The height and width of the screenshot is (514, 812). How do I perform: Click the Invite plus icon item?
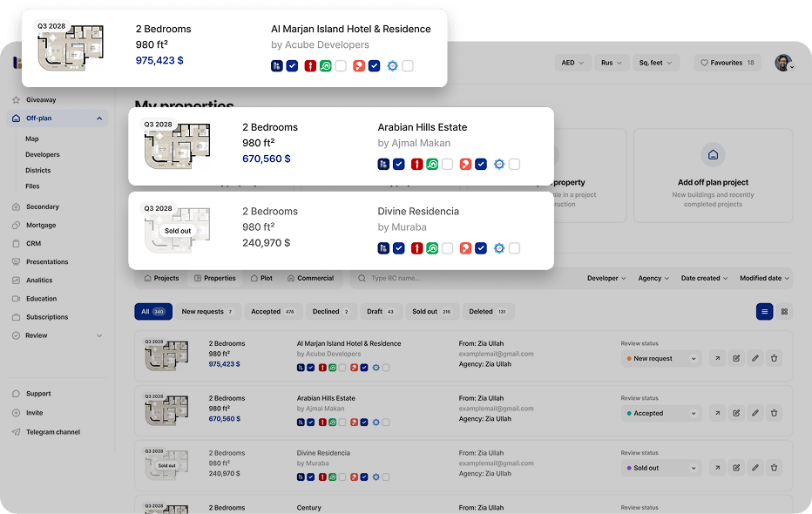[x=16, y=413]
